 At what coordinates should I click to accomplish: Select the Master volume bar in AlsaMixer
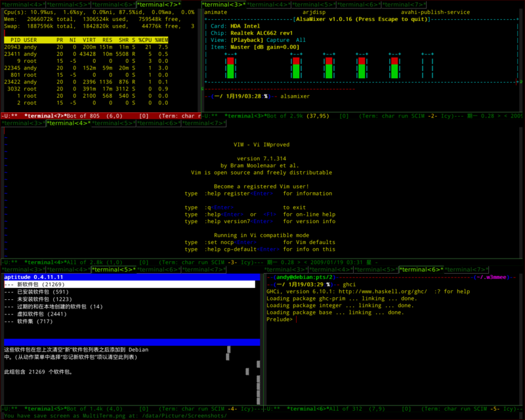[230, 68]
